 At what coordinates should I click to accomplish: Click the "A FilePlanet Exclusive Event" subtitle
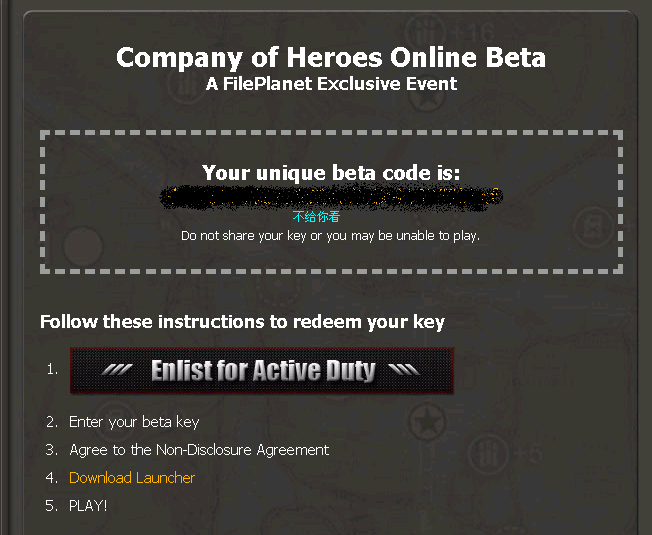tap(331, 84)
